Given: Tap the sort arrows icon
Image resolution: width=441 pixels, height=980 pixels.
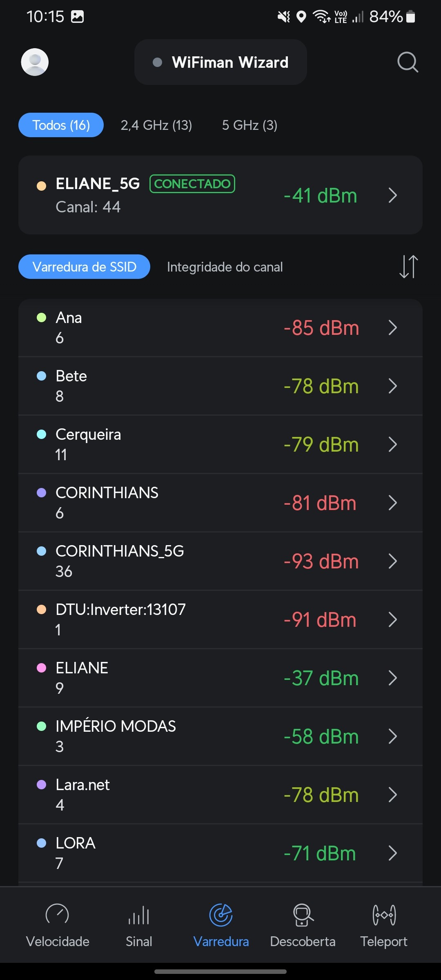Looking at the screenshot, I should [408, 267].
